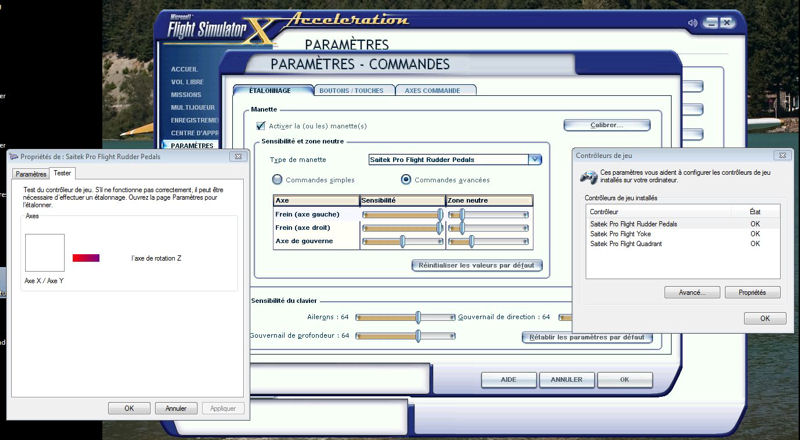This screenshot has width=800, height=440.
Task: Click the 'État' column header
Action: tap(756, 211)
